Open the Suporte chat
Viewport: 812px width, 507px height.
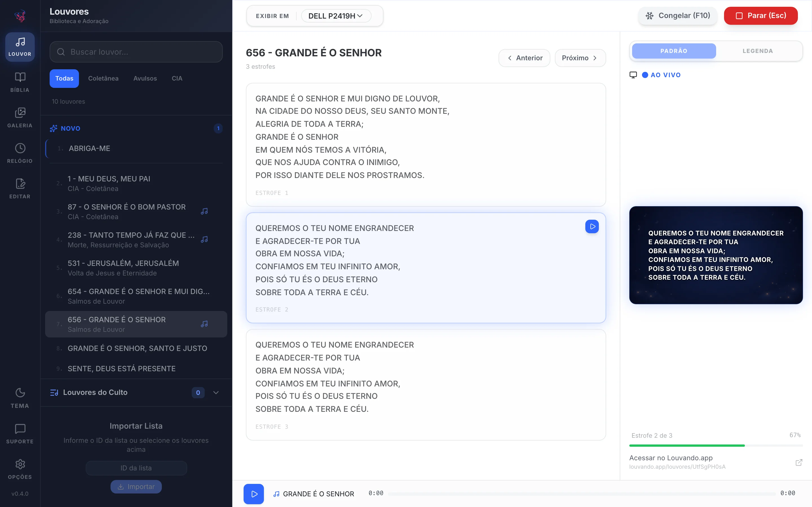20,434
